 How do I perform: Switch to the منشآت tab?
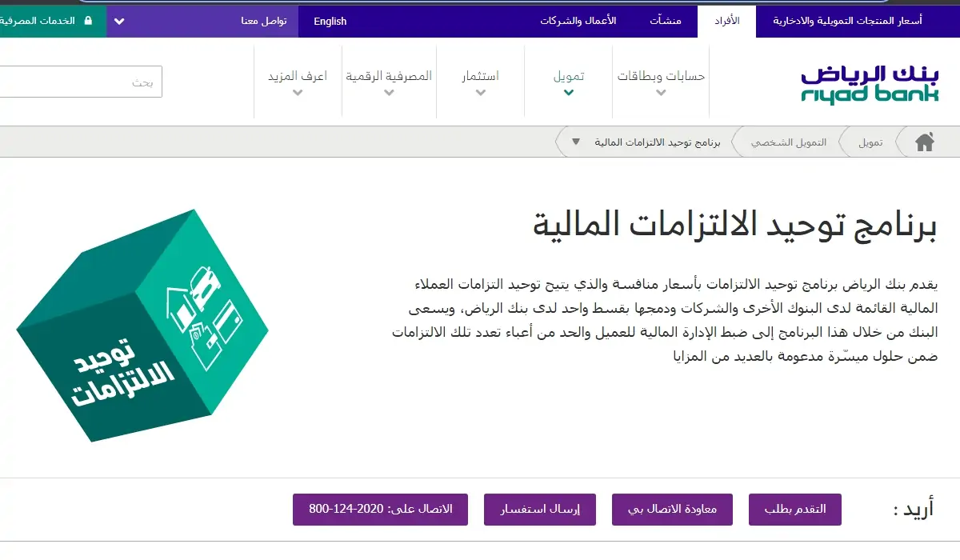tap(666, 21)
